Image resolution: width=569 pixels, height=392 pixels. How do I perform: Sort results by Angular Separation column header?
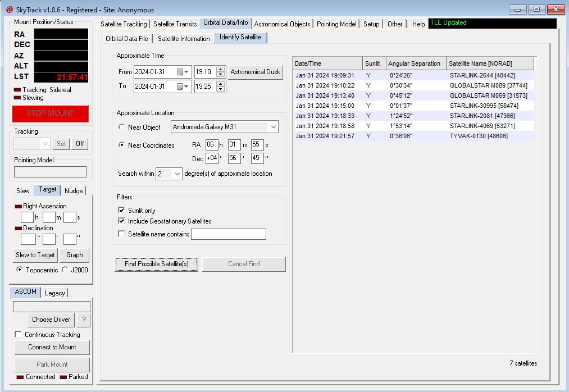(416, 63)
